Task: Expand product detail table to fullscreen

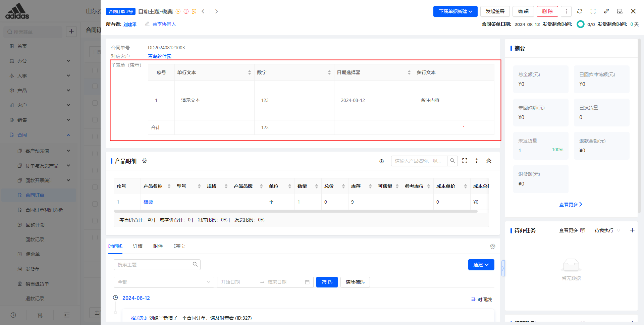Action: [x=465, y=161]
